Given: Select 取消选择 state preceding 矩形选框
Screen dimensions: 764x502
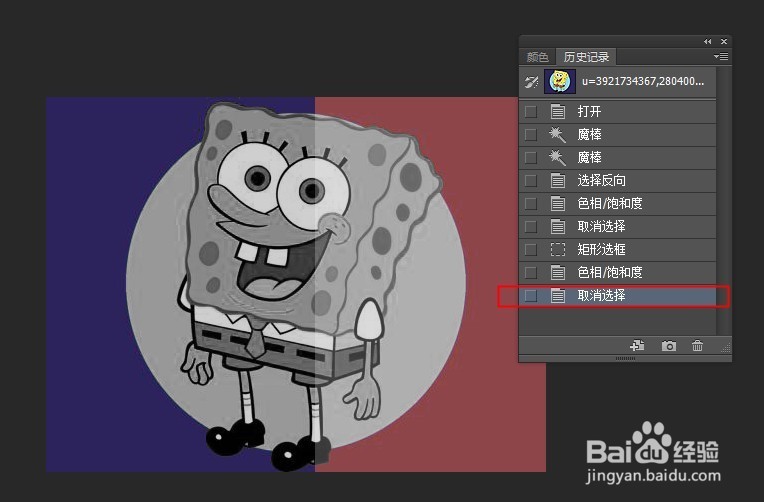Looking at the screenshot, I should tap(618, 227).
